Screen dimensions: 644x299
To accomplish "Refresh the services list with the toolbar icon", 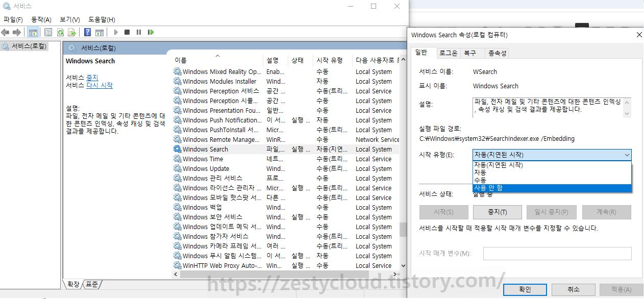I will [x=60, y=32].
